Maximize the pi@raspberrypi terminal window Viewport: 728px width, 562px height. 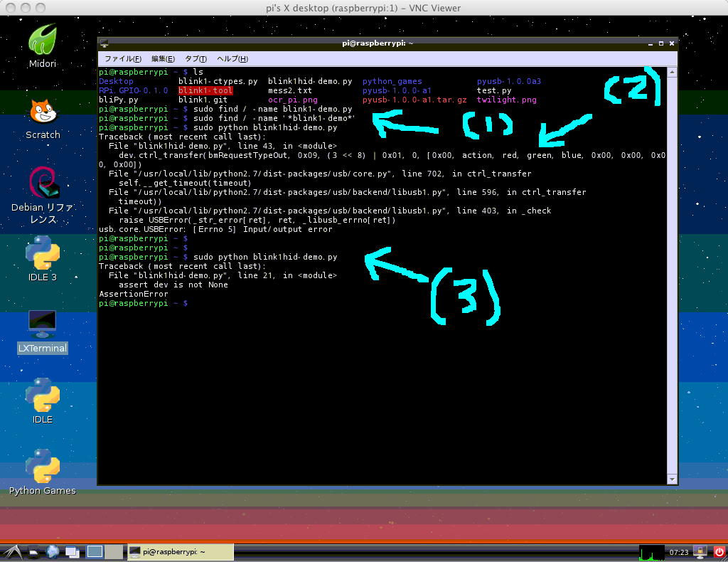coord(661,43)
